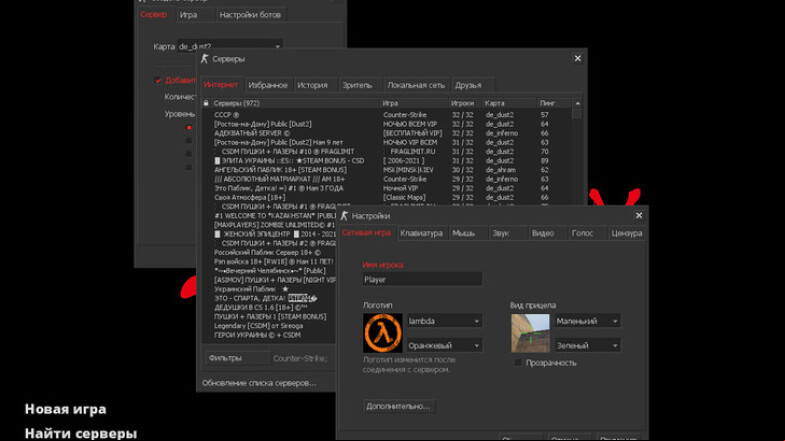Select ЭЛИТА УКРАИНЫ server row
This screenshot has width=785, height=441.
click(x=386, y=161)
